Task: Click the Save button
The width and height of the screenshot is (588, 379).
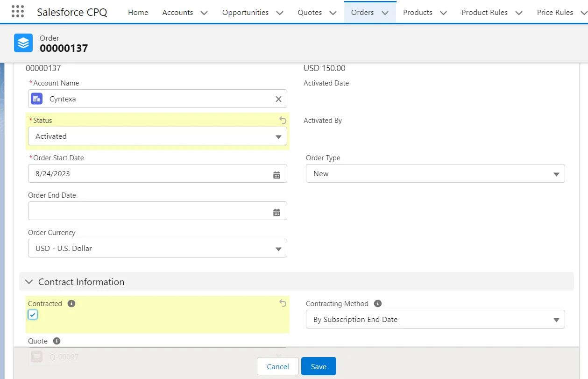Action: (319, 366)
